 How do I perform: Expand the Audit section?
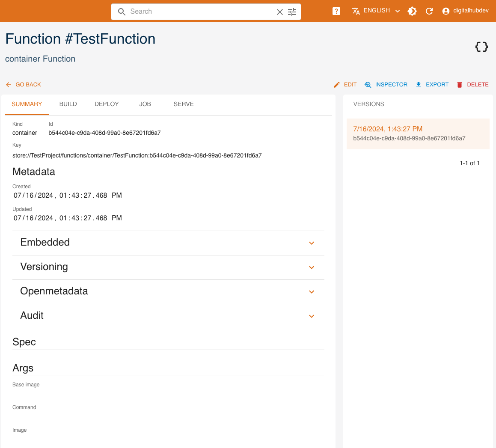312,316
